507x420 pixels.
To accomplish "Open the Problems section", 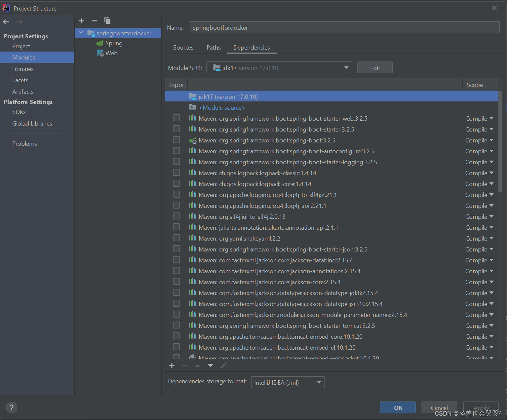I will coord(24,144).
